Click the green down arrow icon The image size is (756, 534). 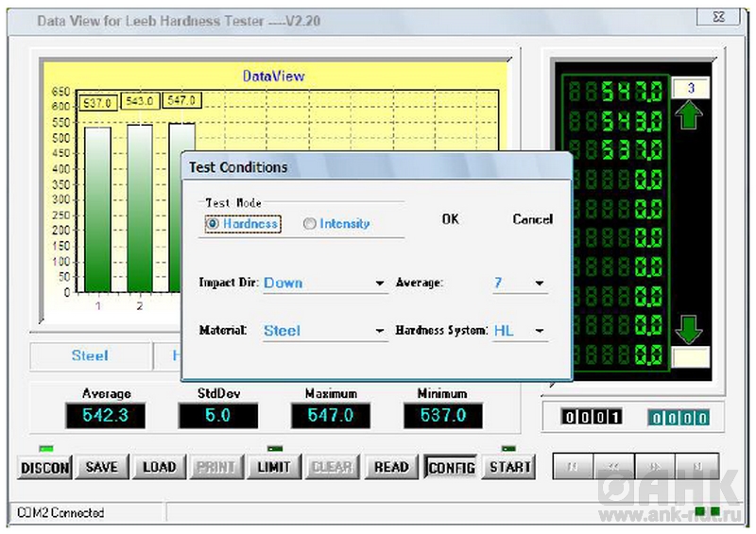691,330
